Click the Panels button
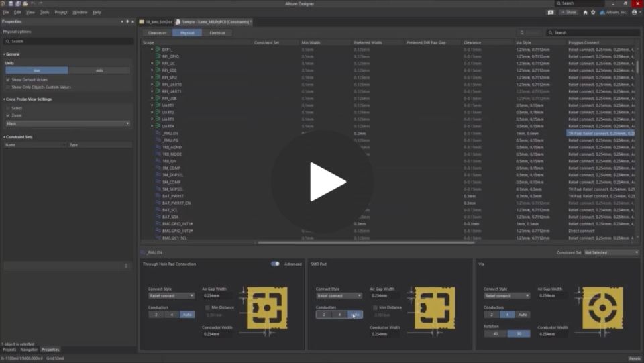This screenshot has width=644, height=363. 635,358
